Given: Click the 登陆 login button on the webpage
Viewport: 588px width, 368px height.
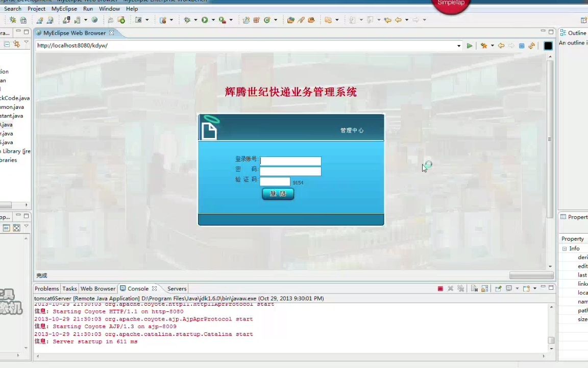Looking at the screenshot, I should pos(278,193).
